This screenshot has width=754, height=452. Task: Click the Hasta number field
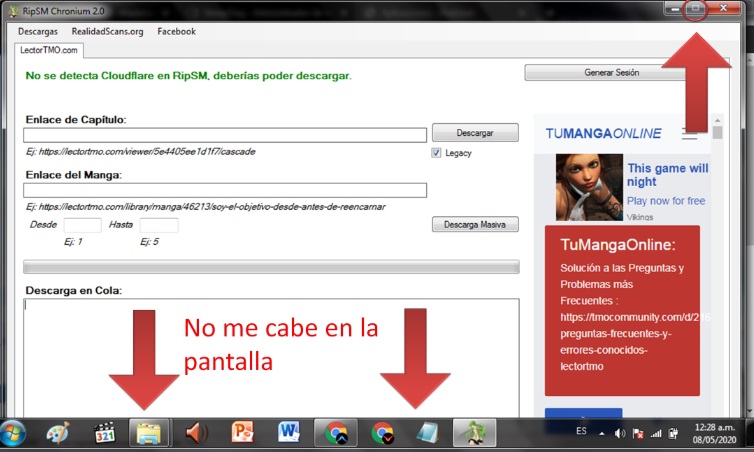click(x=159, y=225)
